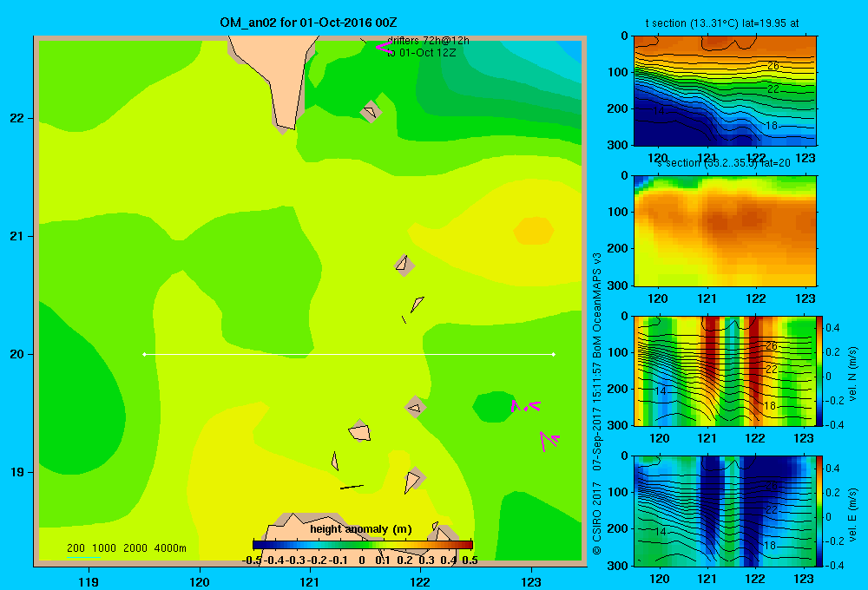Click latitude label 21 on main map
Screen dimensions: 868x590
[17, 236]
